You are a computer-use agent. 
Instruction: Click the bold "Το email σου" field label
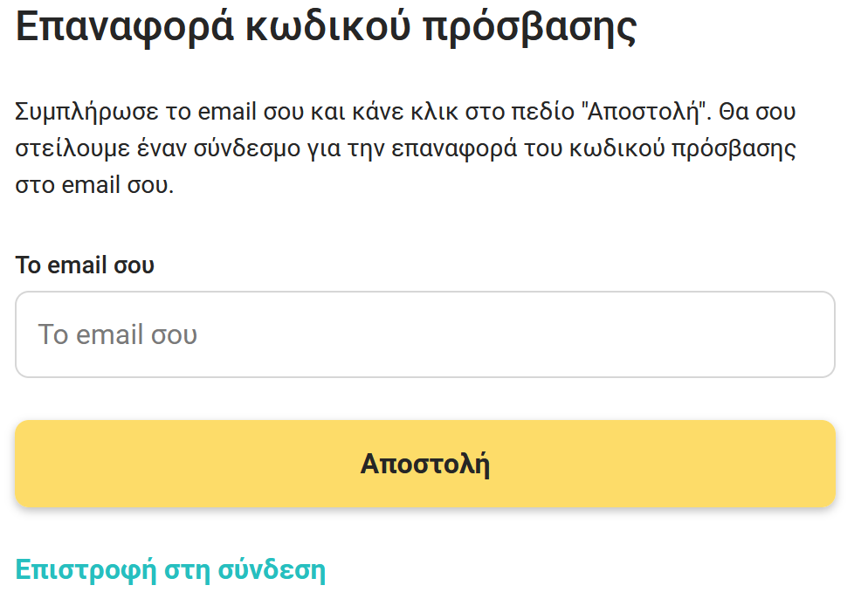[85, 265]
